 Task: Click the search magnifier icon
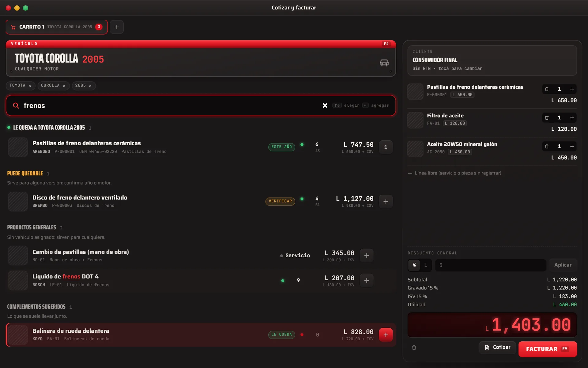click(16, 105)
